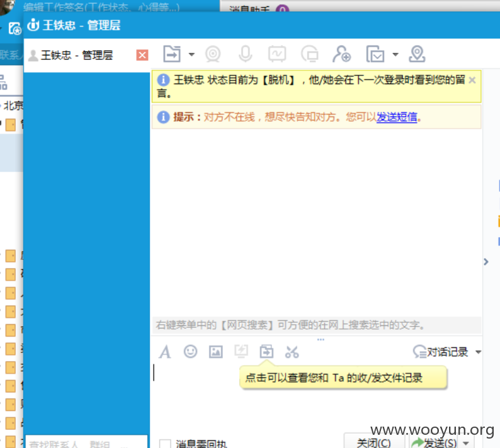This screenshot has height=448, width=500.
Task: Start a video call with webcam icon
Action: [x=213, y=54]
